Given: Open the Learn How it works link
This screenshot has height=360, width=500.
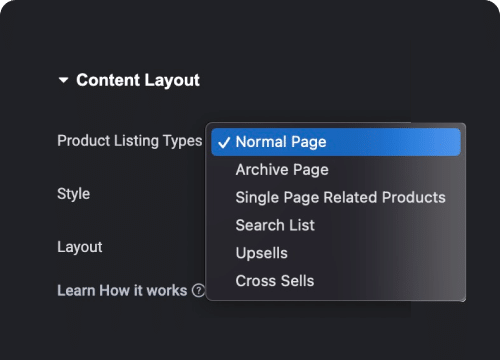Looking at the screenshot, I should [122, 291].
